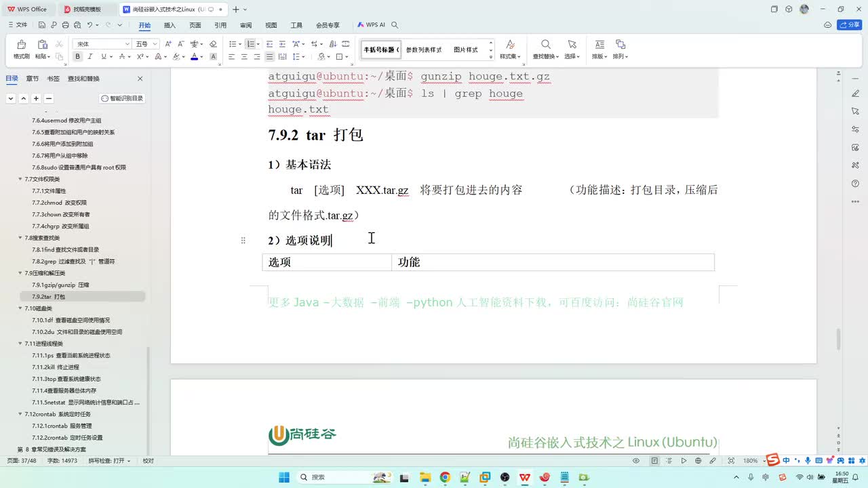The height and width of the screenshot is (488, 868).
Task: Switch to web layout globe icon
Action: tap(698, 461)
